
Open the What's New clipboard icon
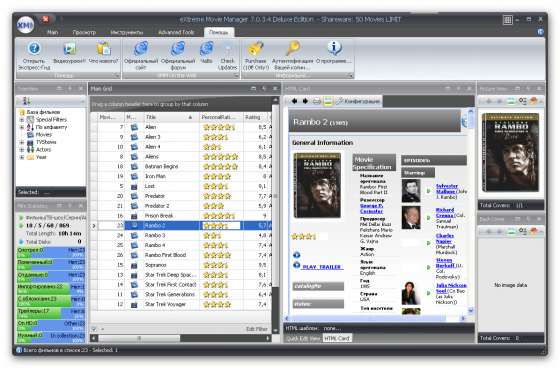coord(104,49)
